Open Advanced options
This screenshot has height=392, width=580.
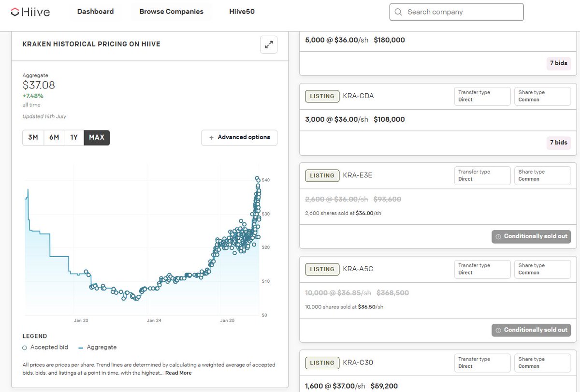pos(239,137)
